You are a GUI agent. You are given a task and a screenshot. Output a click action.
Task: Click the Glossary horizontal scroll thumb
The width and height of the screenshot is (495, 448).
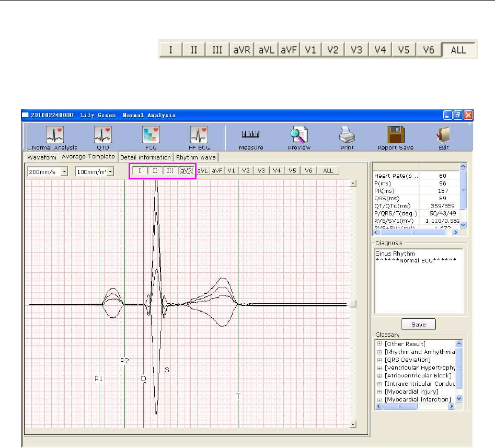(400, 406)
